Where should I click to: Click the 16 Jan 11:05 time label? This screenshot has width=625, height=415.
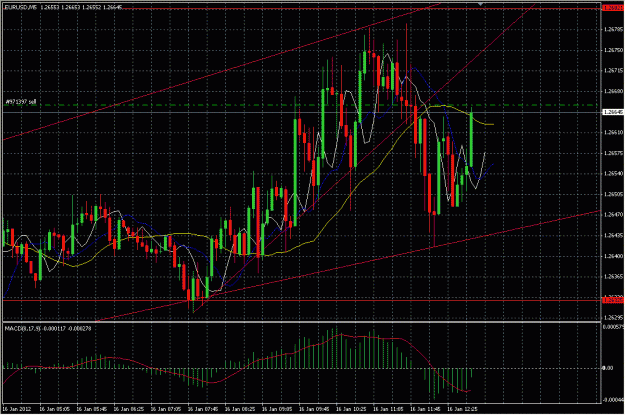pyautogui.click(x=388, y=409)
